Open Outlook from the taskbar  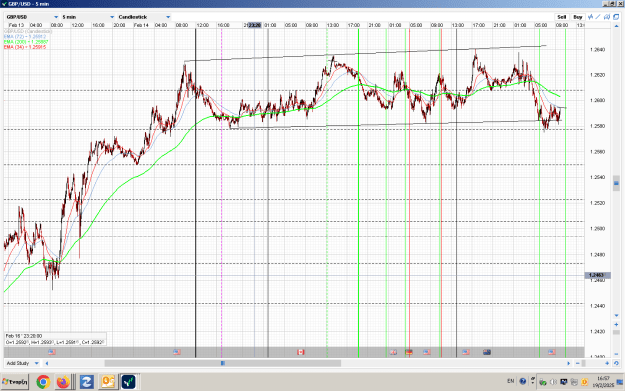point(108,382)
